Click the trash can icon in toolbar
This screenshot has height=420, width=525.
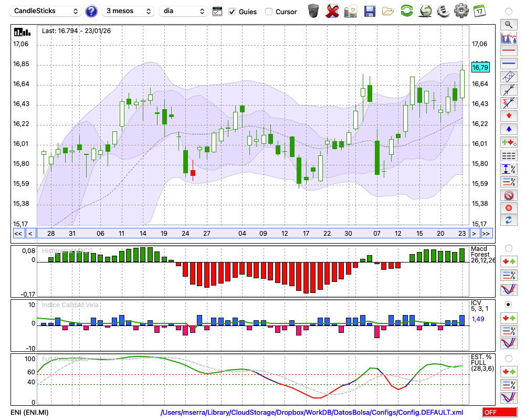(x=313, y=11)
